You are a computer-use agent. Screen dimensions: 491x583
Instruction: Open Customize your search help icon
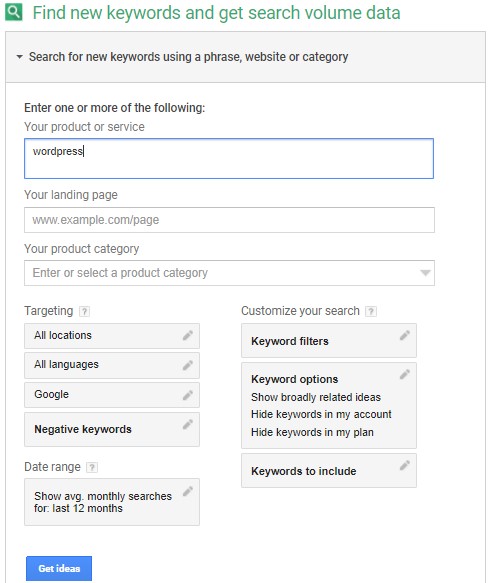click(x=371, y=311)
